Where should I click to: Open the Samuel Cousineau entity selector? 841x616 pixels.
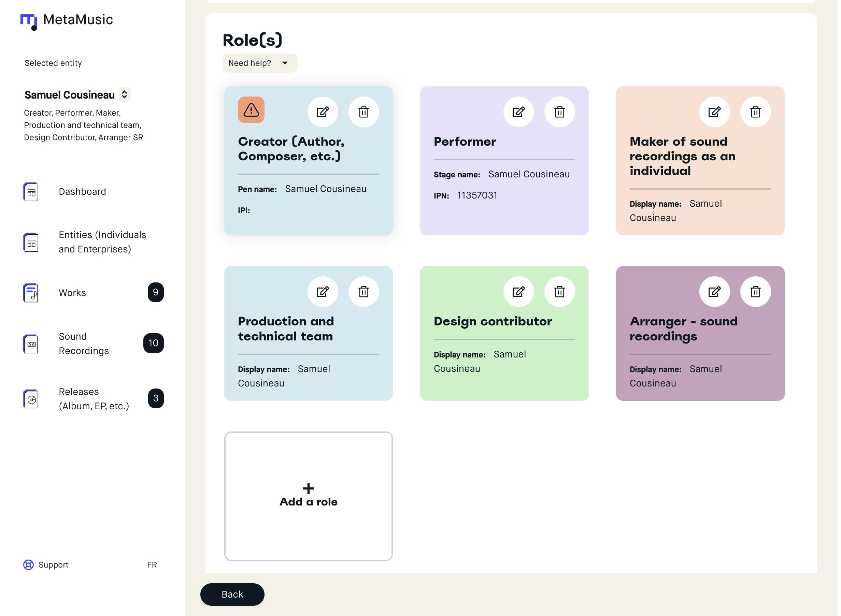124,95
